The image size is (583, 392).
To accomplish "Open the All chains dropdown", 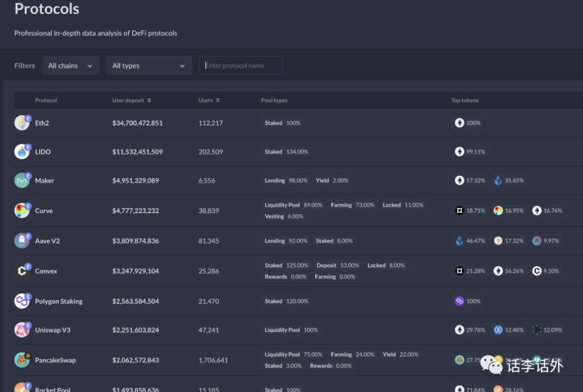I will point(71,65).
